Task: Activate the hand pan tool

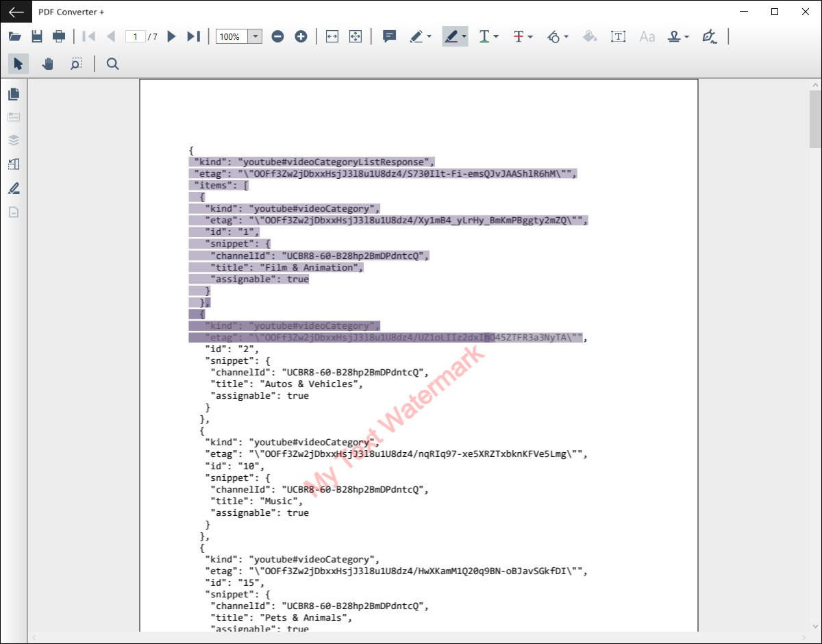Action: click(x=48, y=64)
